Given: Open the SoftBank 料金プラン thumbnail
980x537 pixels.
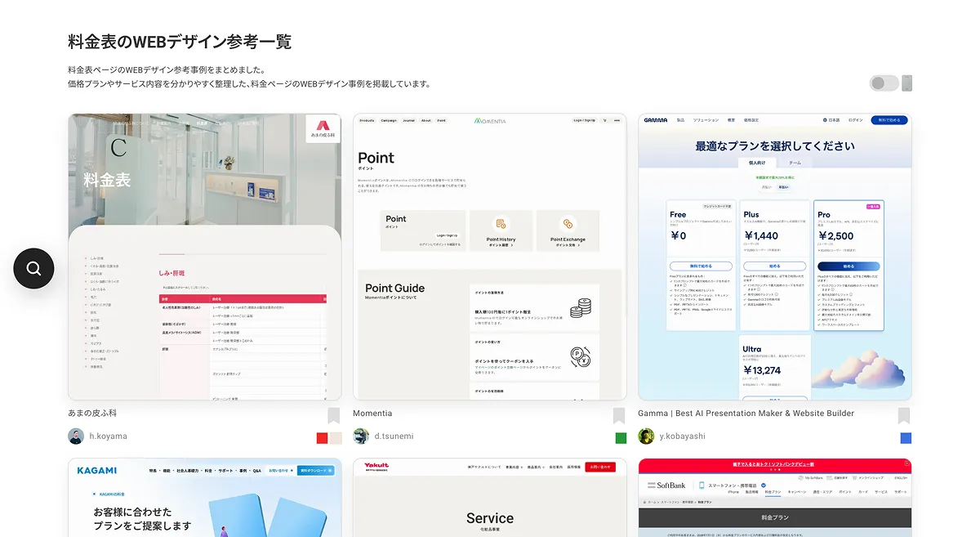Looking at the screenshot, I should [775, 497].
